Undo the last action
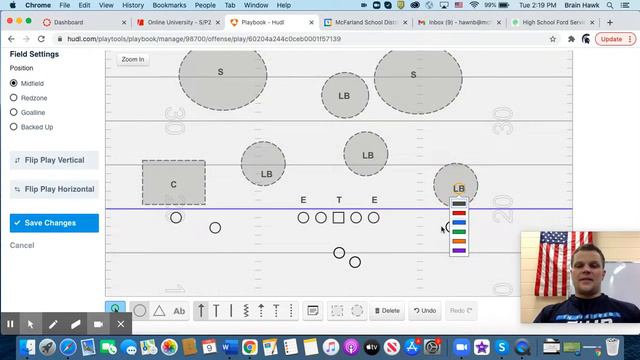This screenshot has width=640, height=360. click(425, 311)
